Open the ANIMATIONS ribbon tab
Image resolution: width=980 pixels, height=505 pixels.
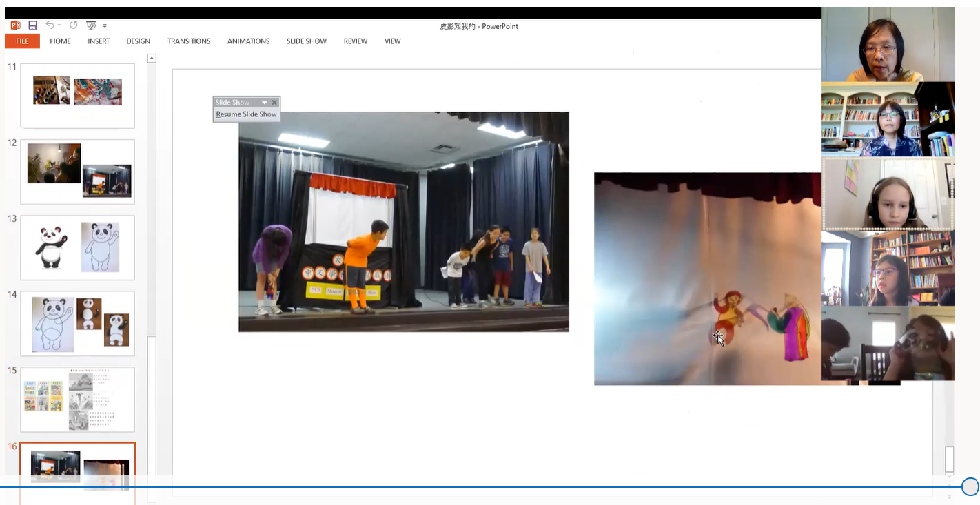248,41
